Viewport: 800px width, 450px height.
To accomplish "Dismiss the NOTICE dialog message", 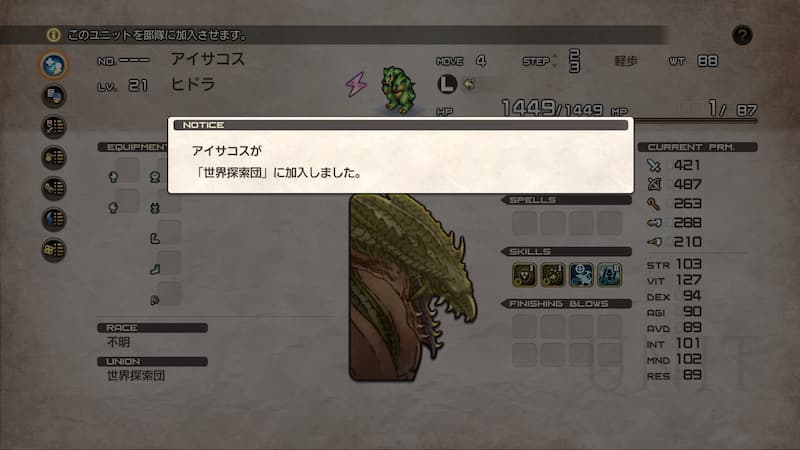I will pos(401,156).
